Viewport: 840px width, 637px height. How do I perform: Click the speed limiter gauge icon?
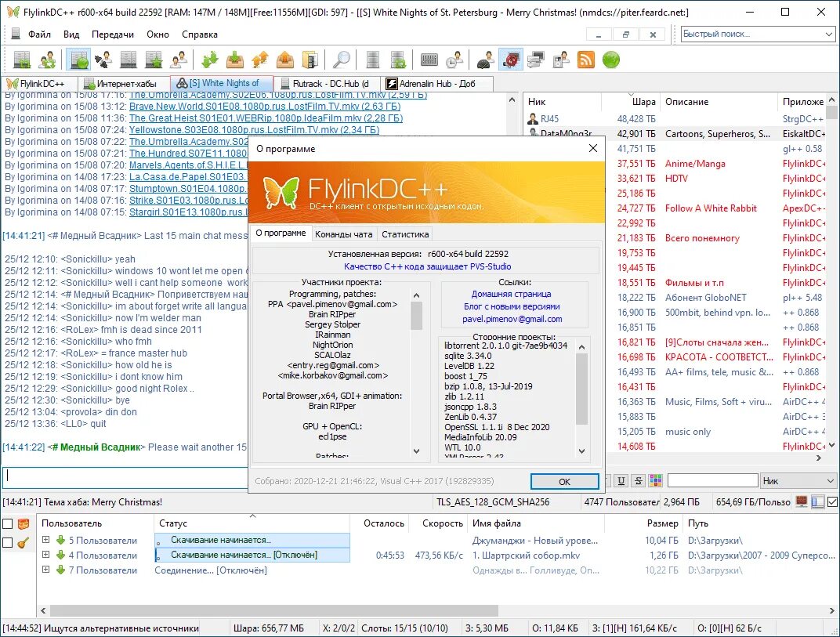point(485,60)
